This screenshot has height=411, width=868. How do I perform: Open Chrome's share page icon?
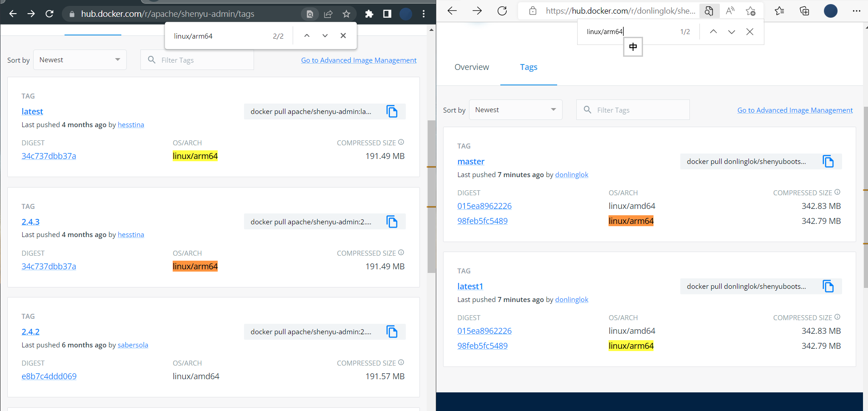coord(328,14)
